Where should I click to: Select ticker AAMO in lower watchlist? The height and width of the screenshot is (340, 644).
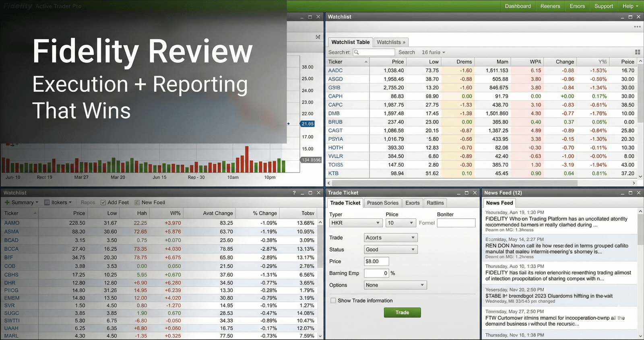click(x=12, y=223)
